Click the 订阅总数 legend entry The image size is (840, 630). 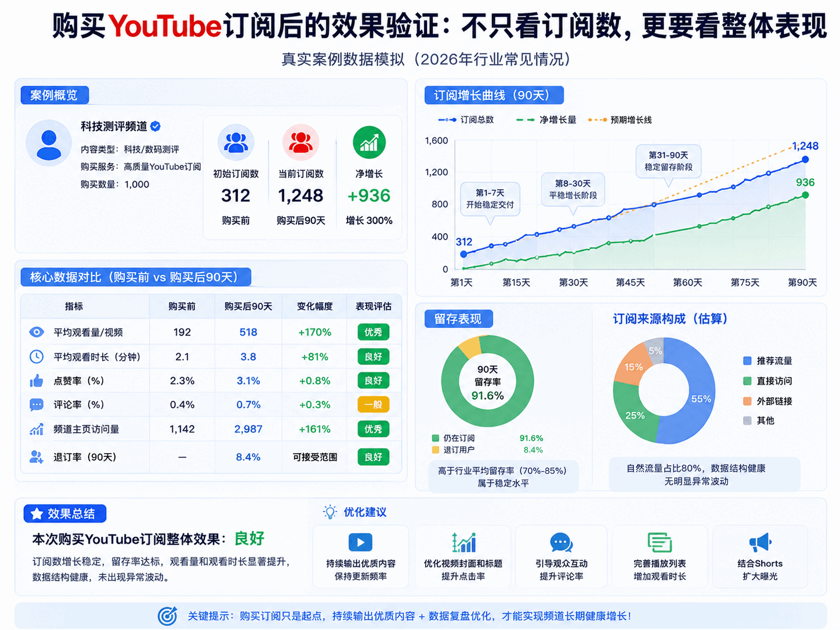[x=466, y=120]
